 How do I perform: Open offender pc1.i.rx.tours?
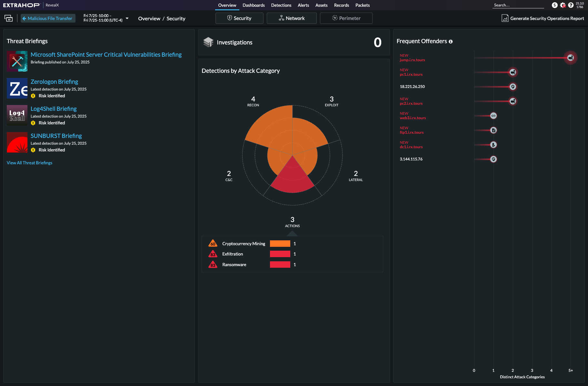(x=411, y=74)
